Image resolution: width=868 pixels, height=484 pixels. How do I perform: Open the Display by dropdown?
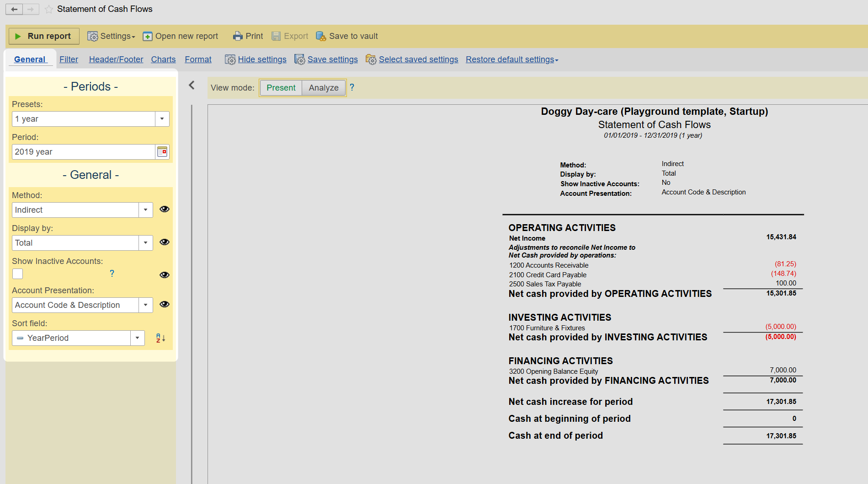click(145, 243)
